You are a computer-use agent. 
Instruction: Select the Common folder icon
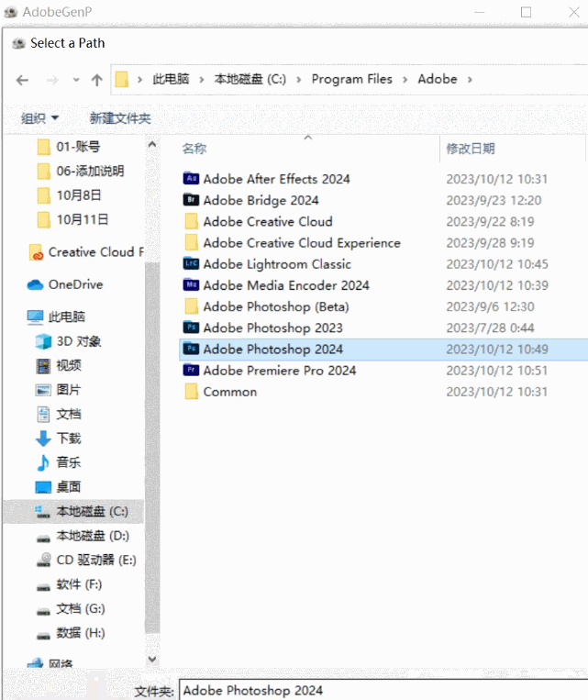tap(191, 392)
